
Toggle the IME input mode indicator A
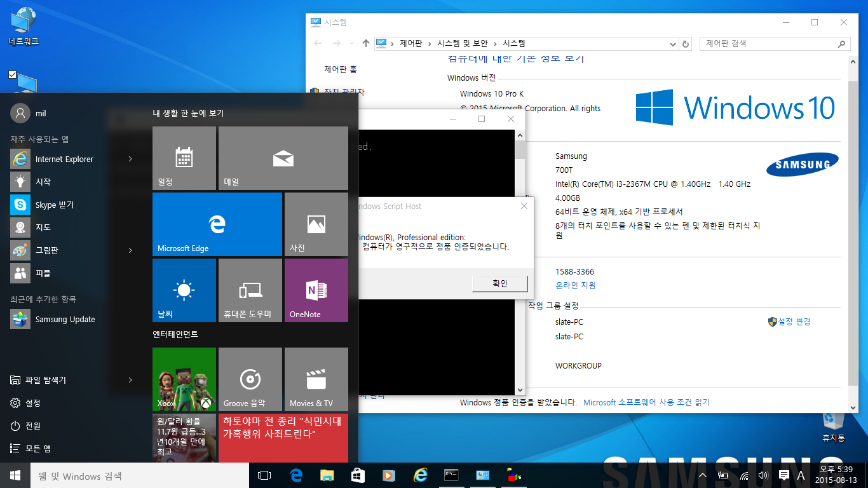[x=801, y=475]
